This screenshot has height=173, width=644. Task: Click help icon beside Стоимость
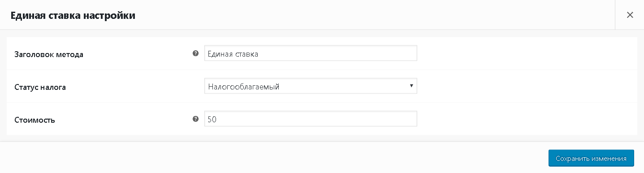(195, 119)
